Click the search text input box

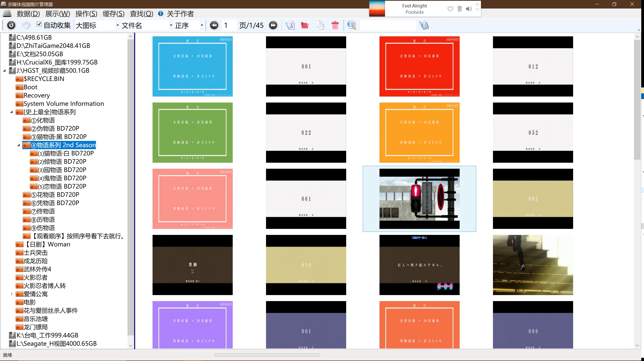click(388, 25)
